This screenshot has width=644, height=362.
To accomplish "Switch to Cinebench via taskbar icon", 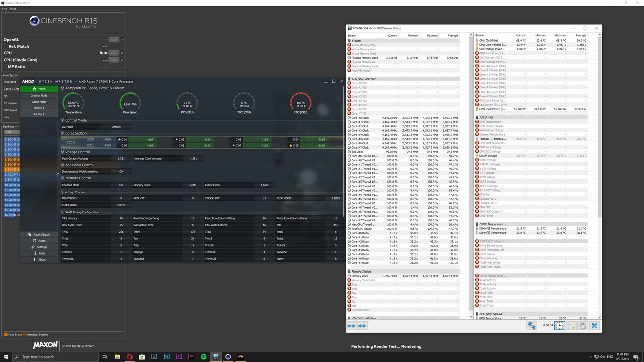I will [x=228, y=357].
